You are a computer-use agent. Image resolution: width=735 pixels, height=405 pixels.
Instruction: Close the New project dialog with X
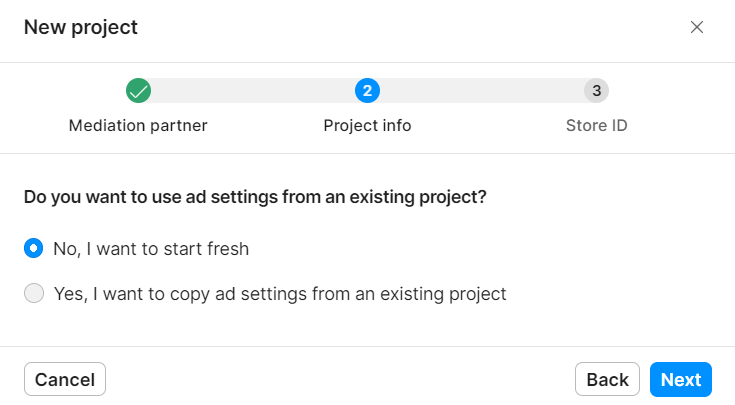tap(697, 27)
